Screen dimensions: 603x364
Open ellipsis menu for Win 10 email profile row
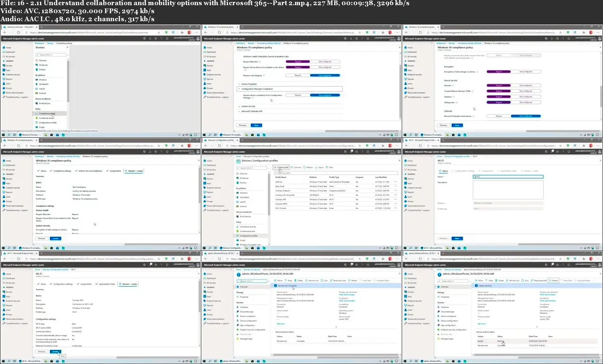396,208
